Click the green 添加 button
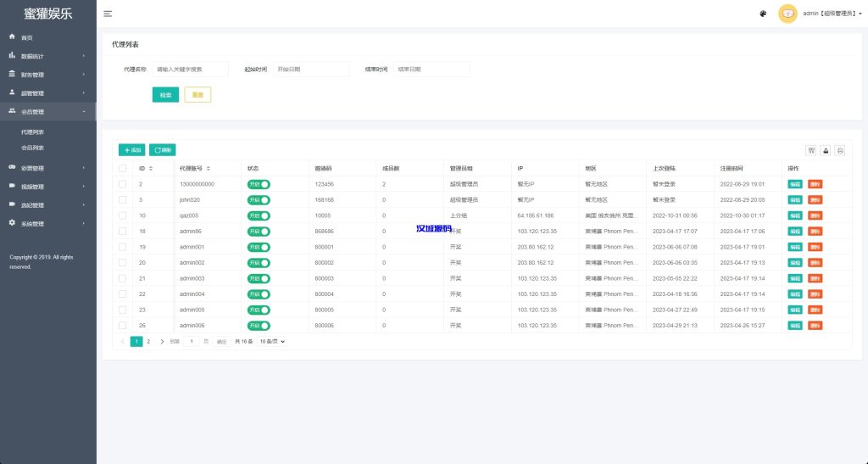Viewport: 868px width, 464px height. coord(131,149)
